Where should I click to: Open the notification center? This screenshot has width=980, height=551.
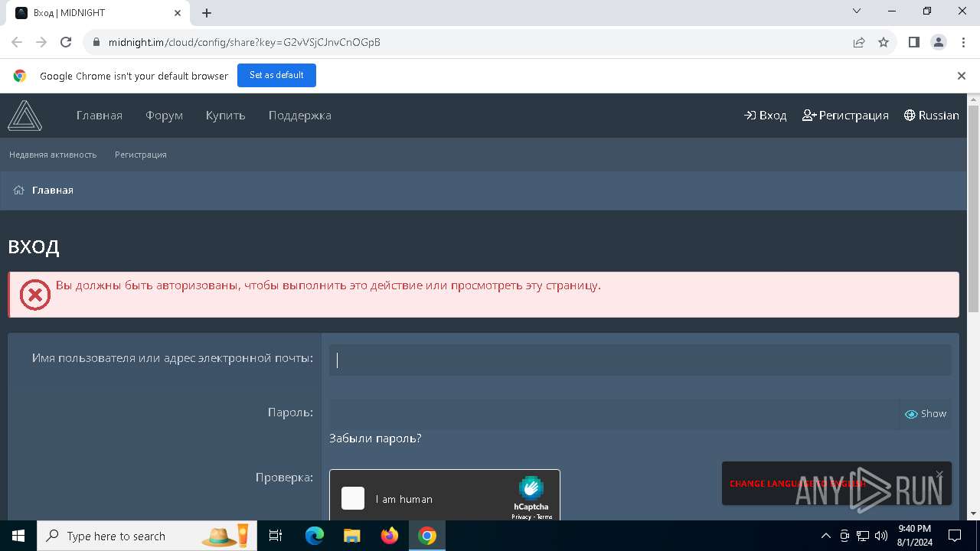(x=955, y=536)
